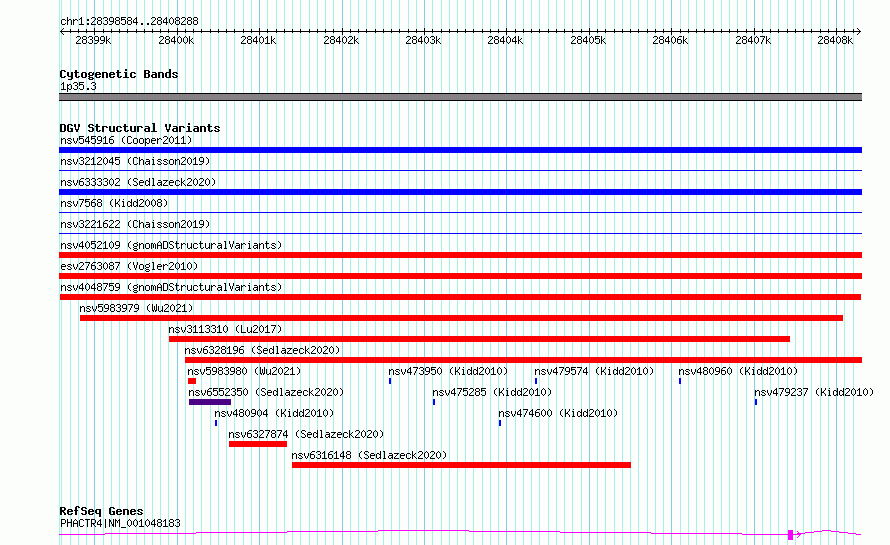The width and height of the screenshot is (890, 545).
Task: Click the 28402k ruler position
Action: click(x=341, y=40)
